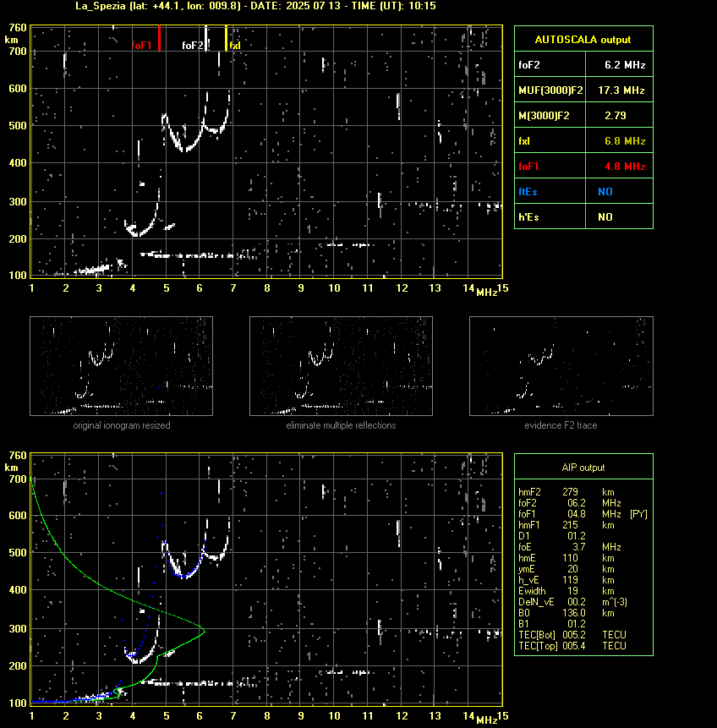This screenshot has width=717, height=728.
Task: Select the ftEs value NO
Action: click(605, 192)
